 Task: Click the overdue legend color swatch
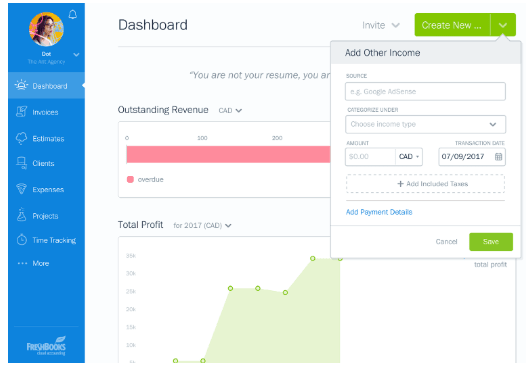pyautogui.click(x=130, y=179)
